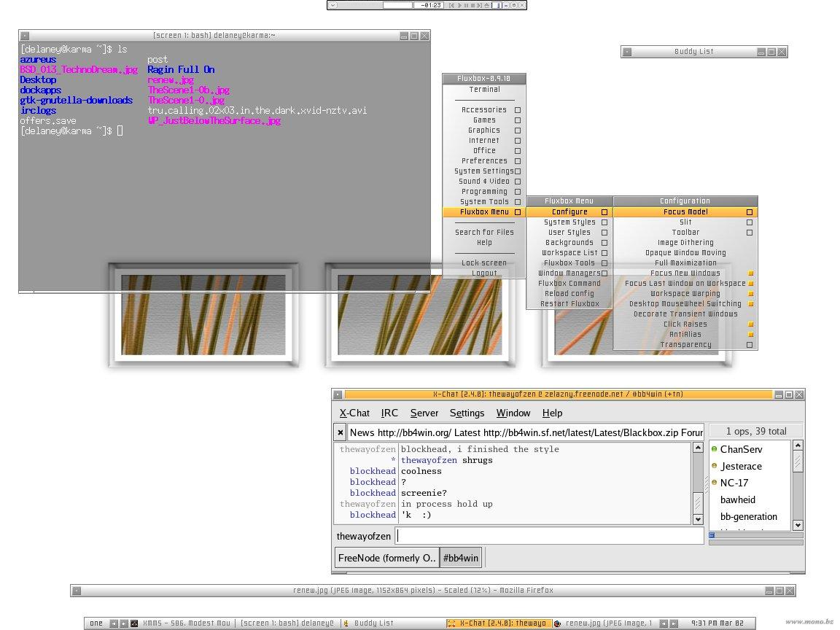
Task: Launch Terminal from Fluxbox menu
Action: (484, 90)
